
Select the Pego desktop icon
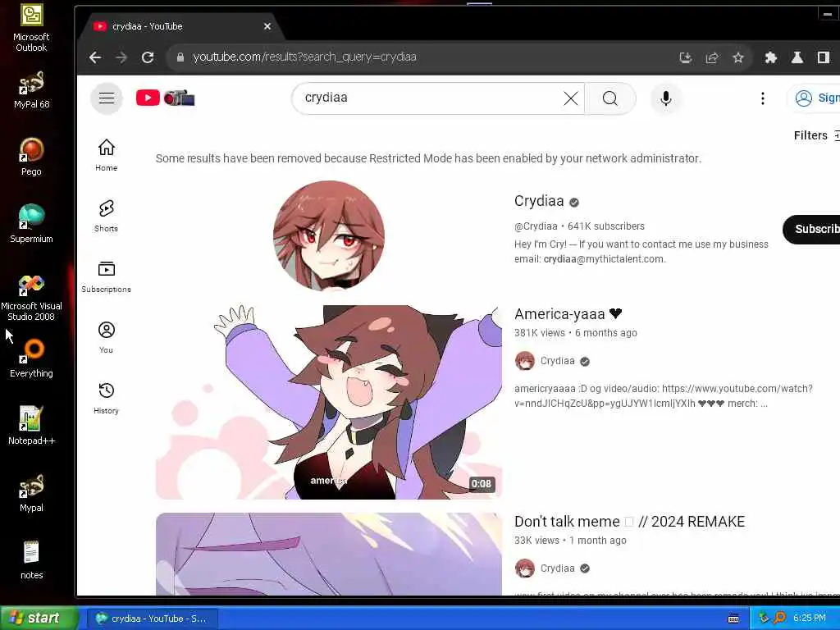click(31, 157)
